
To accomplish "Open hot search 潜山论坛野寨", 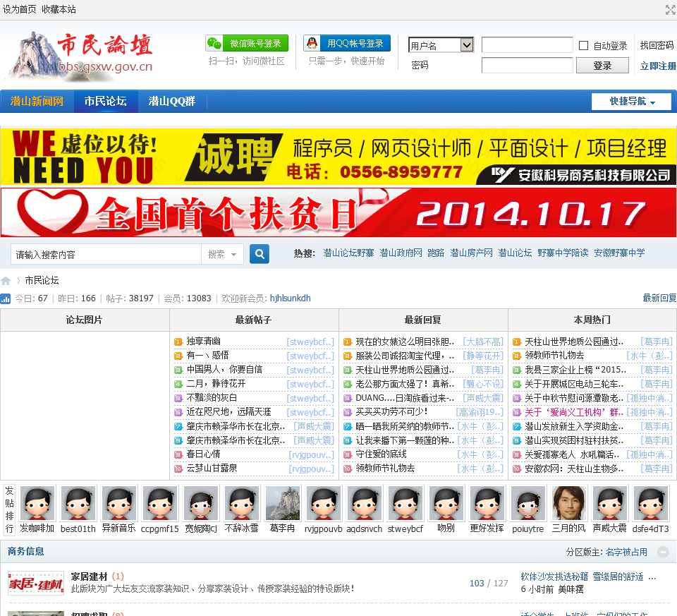I will pos(348,253).
